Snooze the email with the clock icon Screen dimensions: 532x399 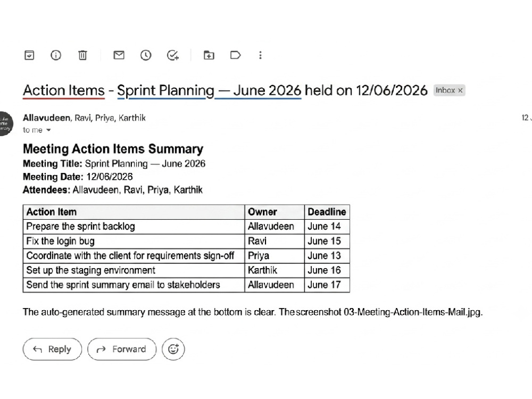(x=146, y=55)
